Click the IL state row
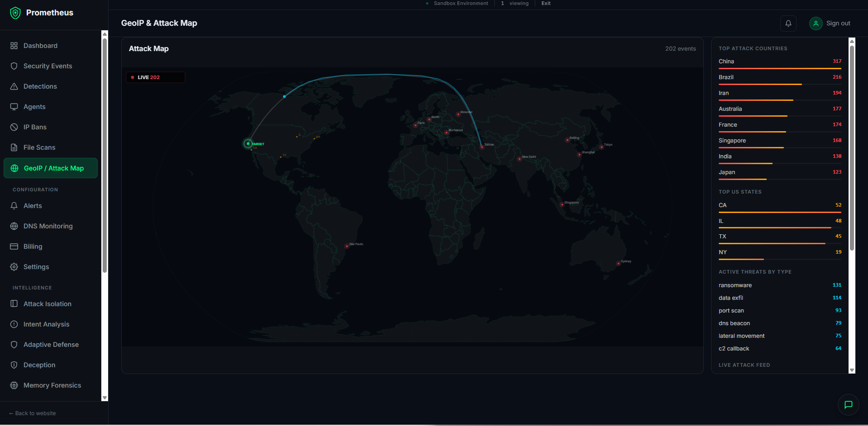868x426 pixels. [x=780, y=223]
